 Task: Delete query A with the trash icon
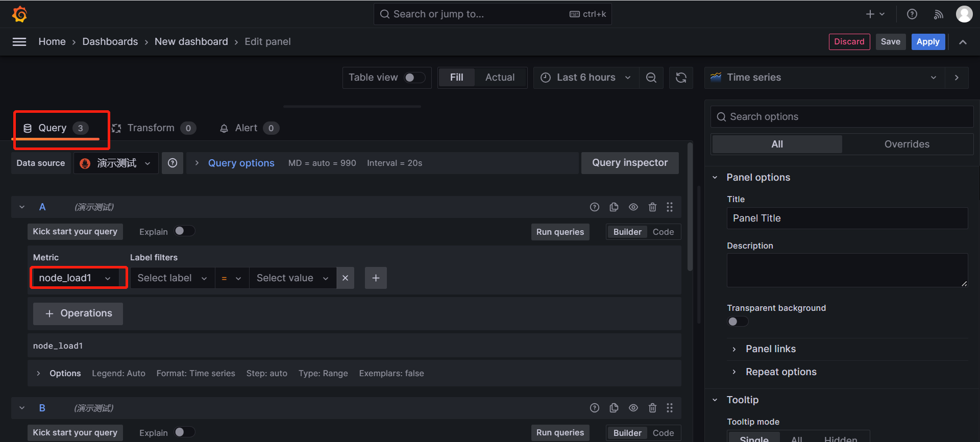[x=652, y=207]
